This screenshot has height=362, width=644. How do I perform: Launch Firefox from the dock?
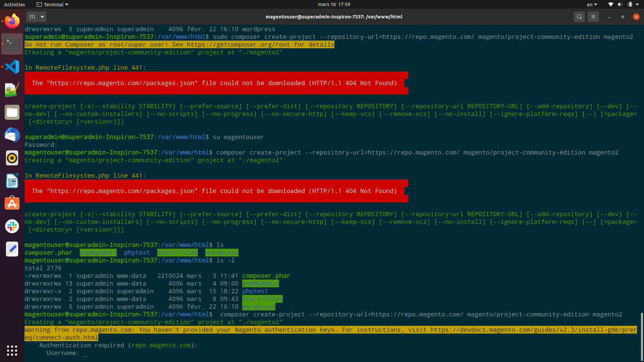click(12, 21)
